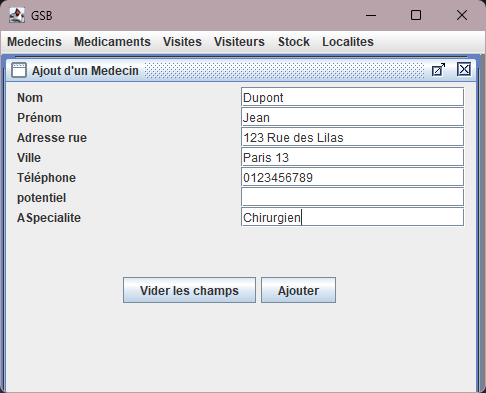Image resolution: width=486 pixels, height=393 pixels.
Task: Minimize the GSB window
Action: (x=371, y=15)
